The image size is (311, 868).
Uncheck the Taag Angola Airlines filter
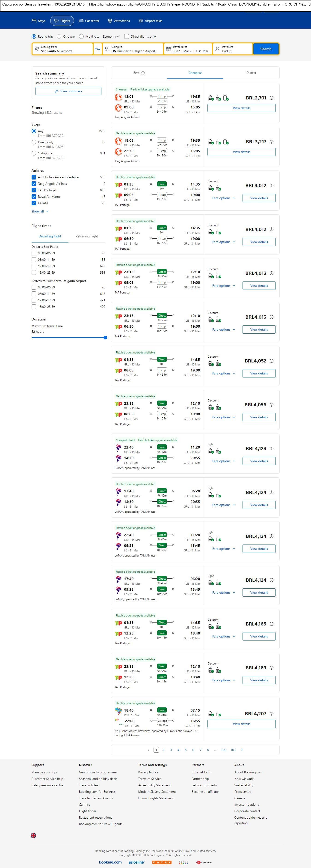[x=34, y=184]
